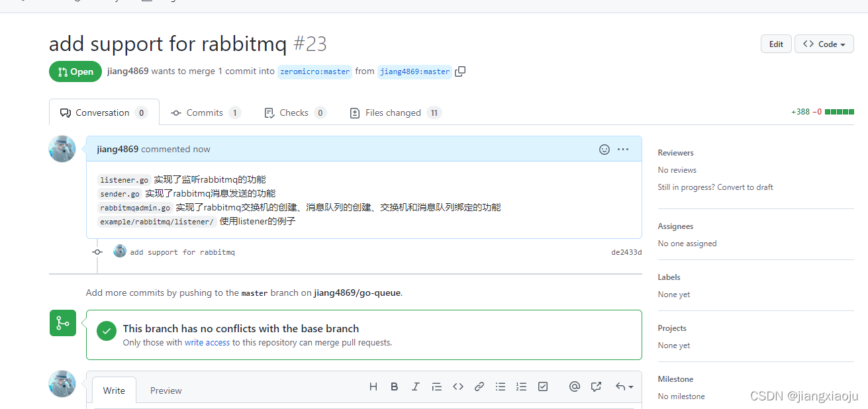Click the +388 −0 diffstat indicator

tap(822, 112)
